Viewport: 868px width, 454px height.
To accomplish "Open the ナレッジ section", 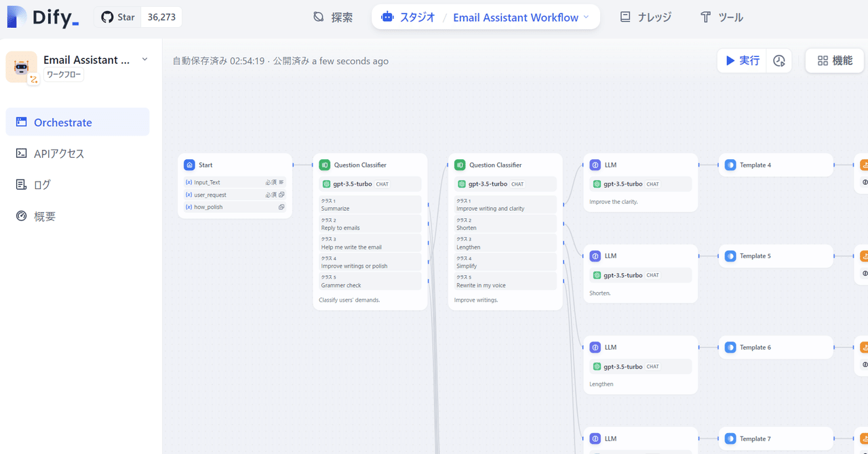I will pos(645,17).
